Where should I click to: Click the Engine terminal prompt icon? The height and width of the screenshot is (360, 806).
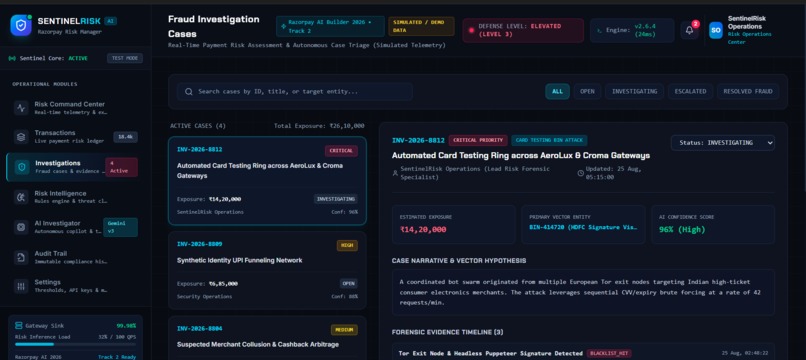[598, 30]
